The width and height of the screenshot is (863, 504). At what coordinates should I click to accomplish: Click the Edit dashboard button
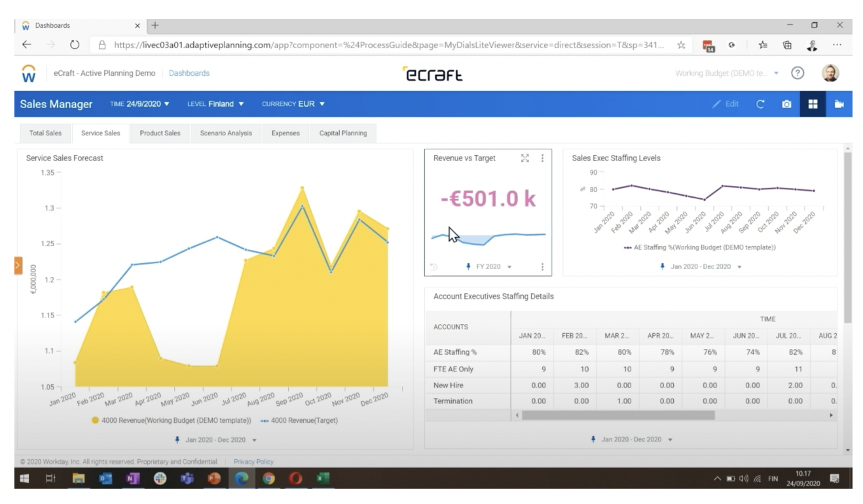tap(725, 104)
